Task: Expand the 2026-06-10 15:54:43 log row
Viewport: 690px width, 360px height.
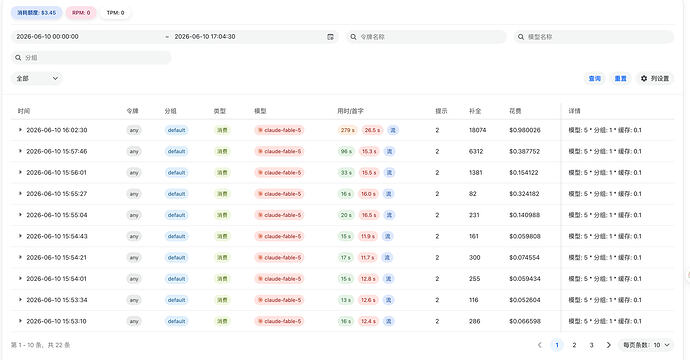Action: pyautogui.click(x=20, y=236)
